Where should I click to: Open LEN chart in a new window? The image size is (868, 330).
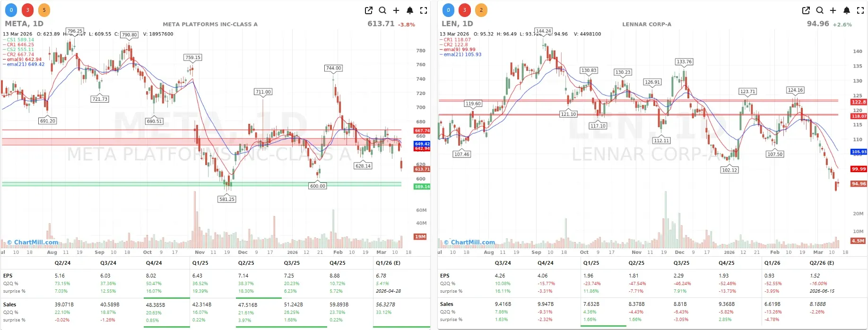806,10
